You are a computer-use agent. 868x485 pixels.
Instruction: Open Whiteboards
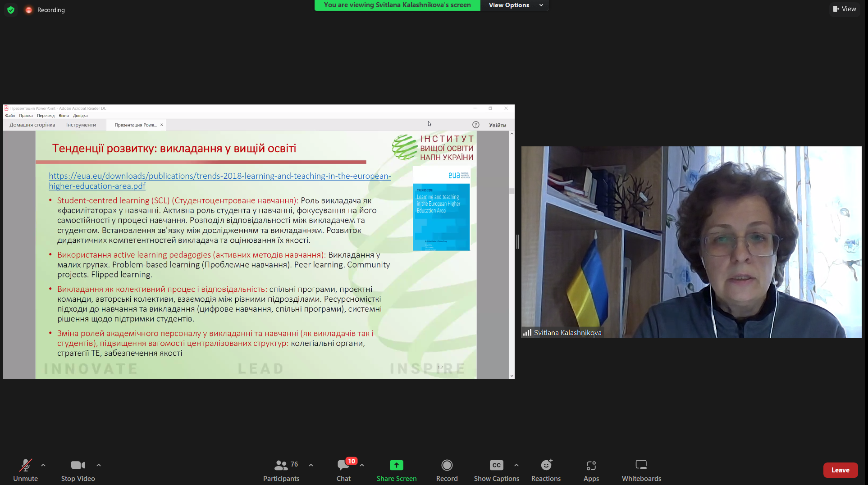pos(641,470)
